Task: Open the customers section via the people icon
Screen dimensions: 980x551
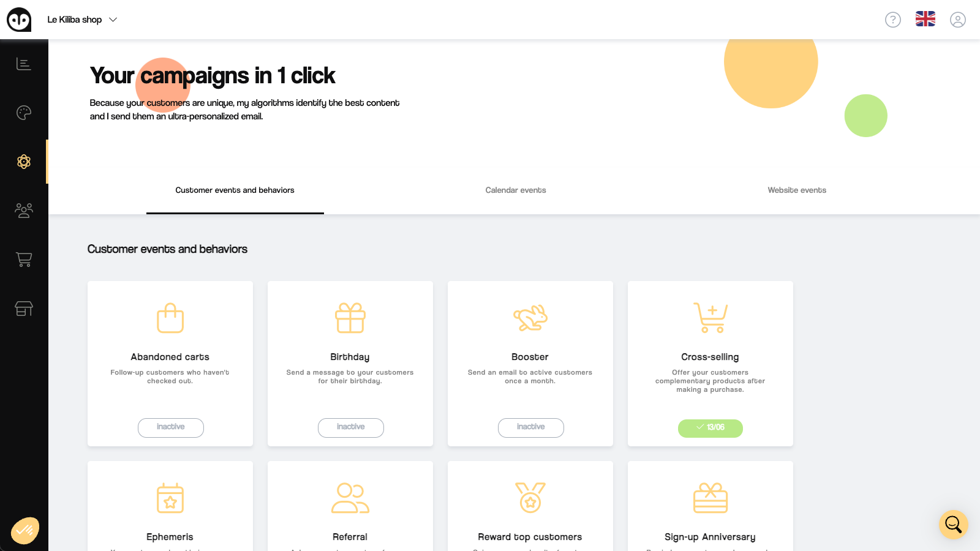Action: (23, 211)
